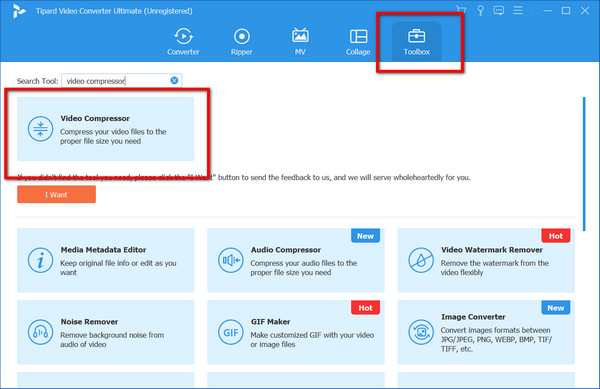Open the MV tab

[300, 42]
